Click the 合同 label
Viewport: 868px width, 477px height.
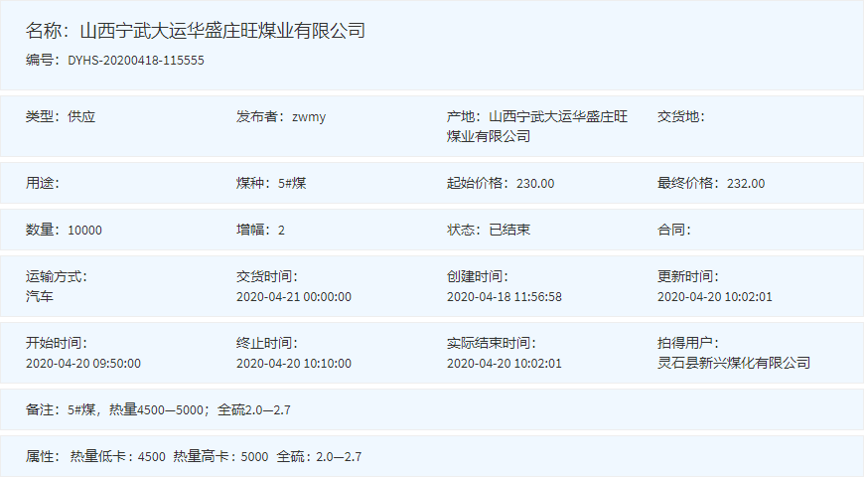pyautogui.click(x=673, y=230)
